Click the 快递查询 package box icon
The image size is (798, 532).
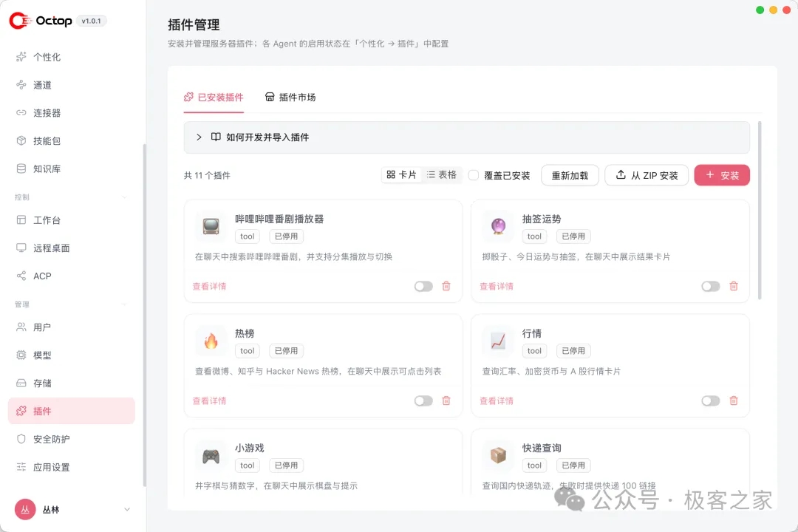pos(498,456)
